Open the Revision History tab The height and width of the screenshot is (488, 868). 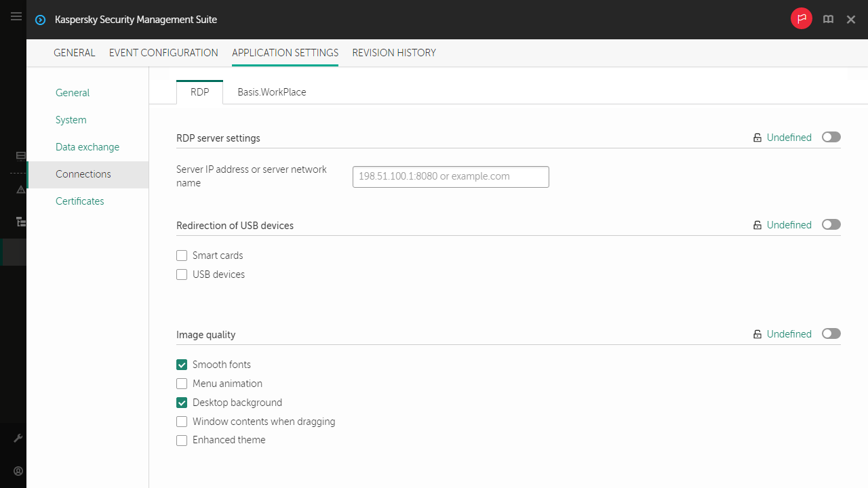[x=393, y=53]
